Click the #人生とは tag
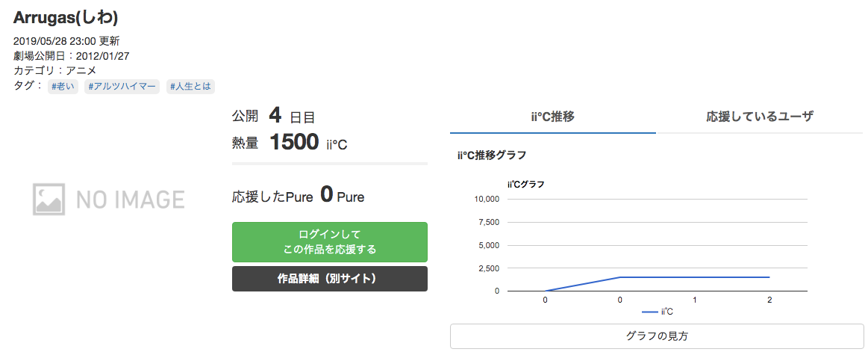This screenshot has width=868, height=355. pyautogui.click(x=190, y=87)
